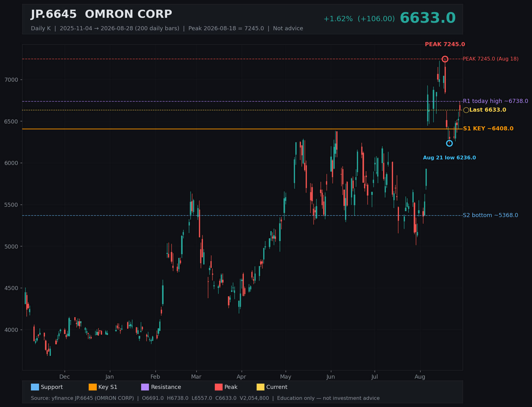Click the Peak legend label text
532x407 pixels.
tap(231, 387)
